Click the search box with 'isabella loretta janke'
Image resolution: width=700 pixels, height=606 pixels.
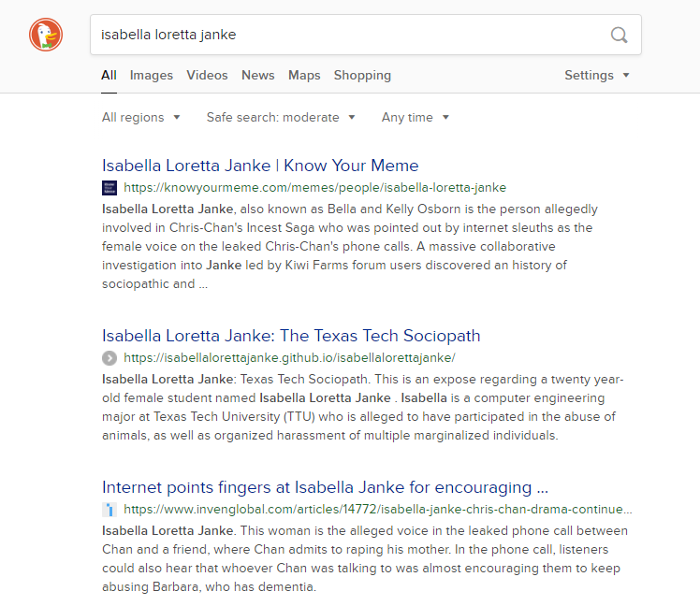coord(366,35)
